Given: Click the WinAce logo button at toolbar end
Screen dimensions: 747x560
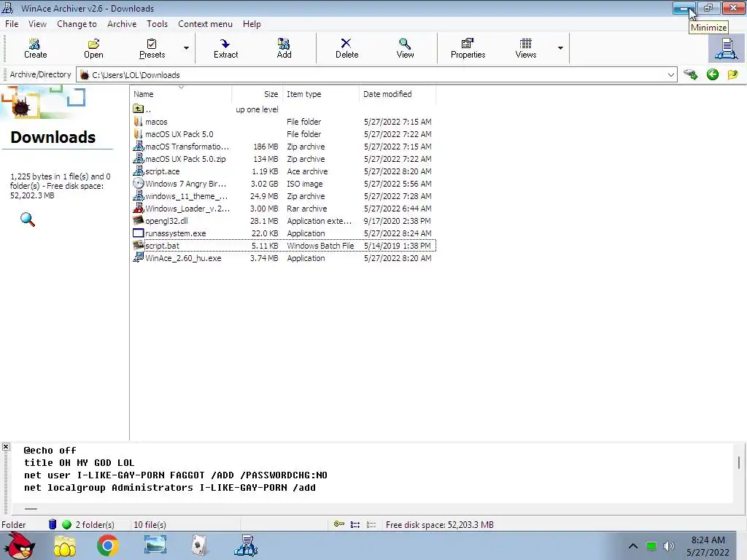Looking at the screenshot, I should (726, 49).
